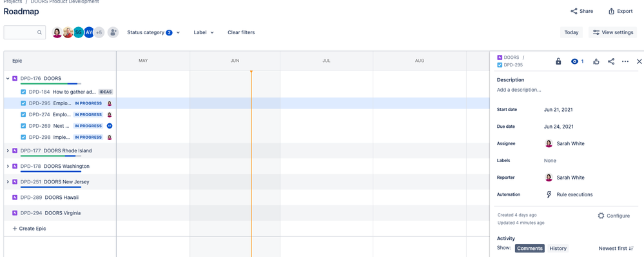Open the Label filter dropdown
644x257 pixels.
204,32
